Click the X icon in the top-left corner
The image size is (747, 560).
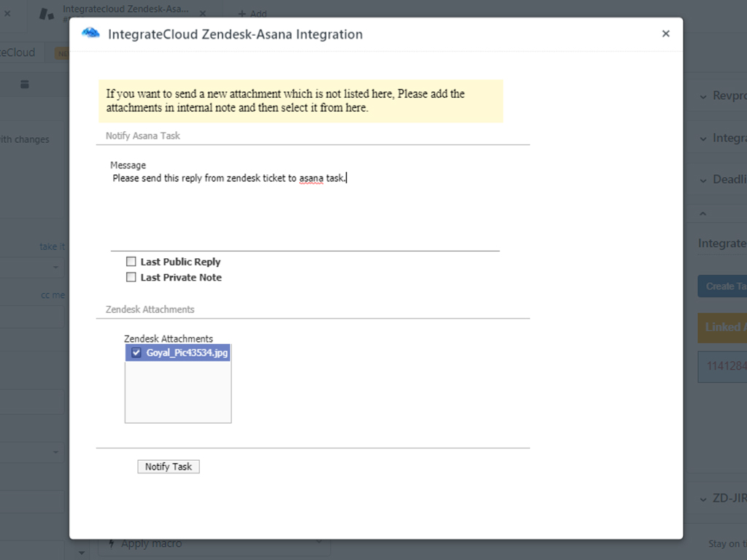coord(8,13)
